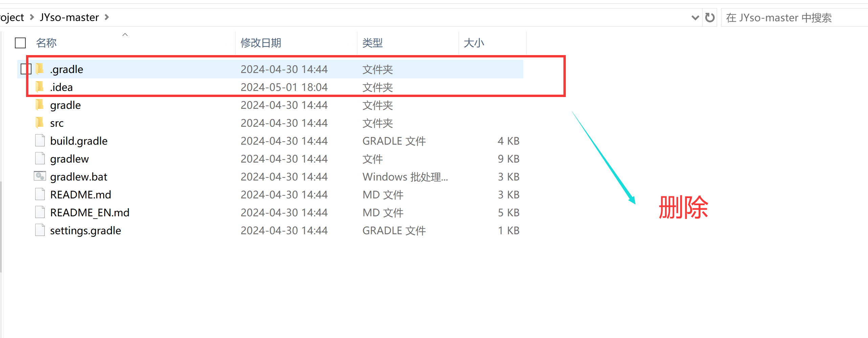Select the README.md file name
Image resolution: width=868 pixels, height=338 pixels.
81,195
